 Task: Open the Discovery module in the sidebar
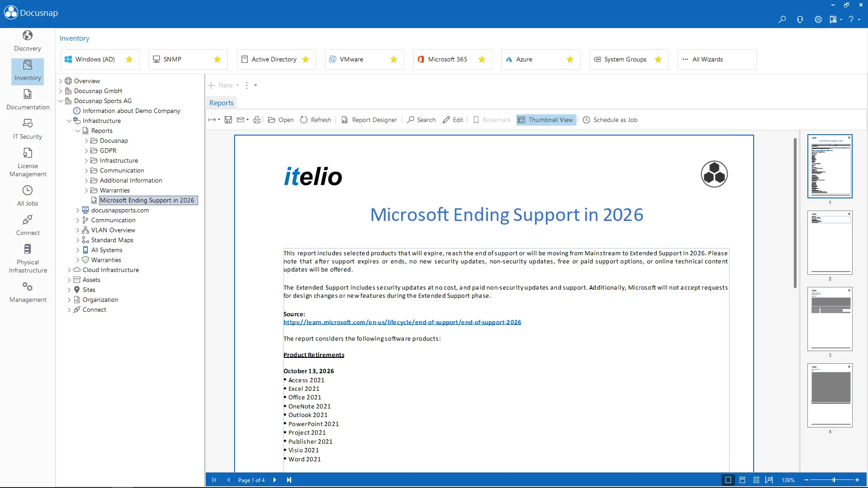(x=27, y=41)
